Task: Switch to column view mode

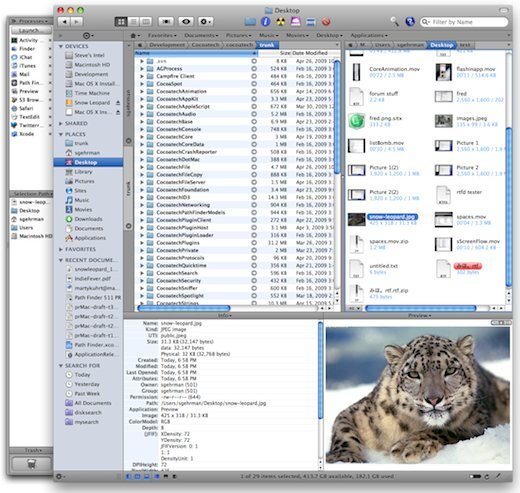Action: (x=146, y=22)
